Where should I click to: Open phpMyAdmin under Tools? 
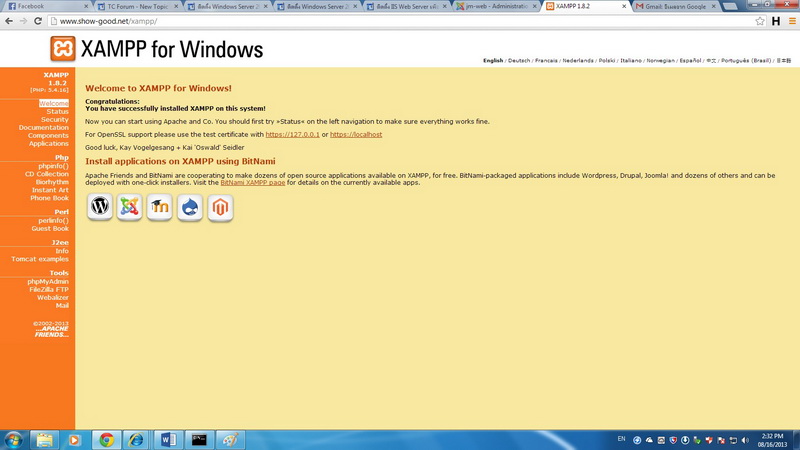tap(48, 282)
